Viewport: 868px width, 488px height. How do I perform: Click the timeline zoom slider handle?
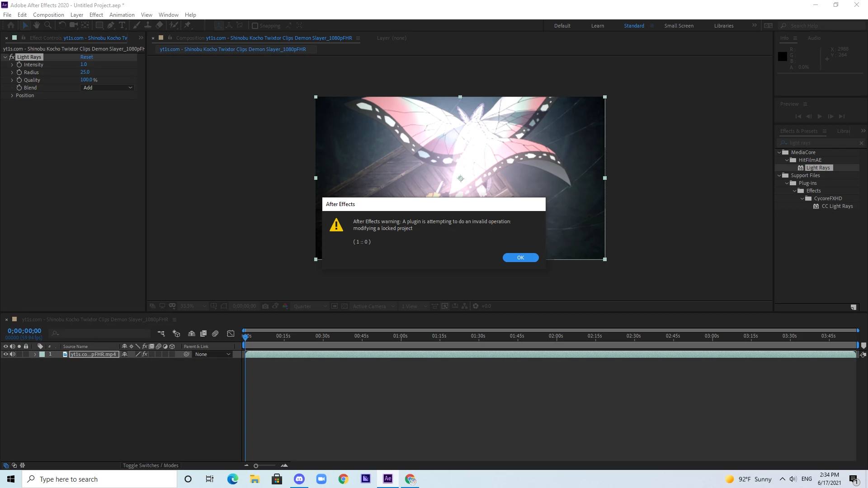pyautogui.click(x=256, y=466)
